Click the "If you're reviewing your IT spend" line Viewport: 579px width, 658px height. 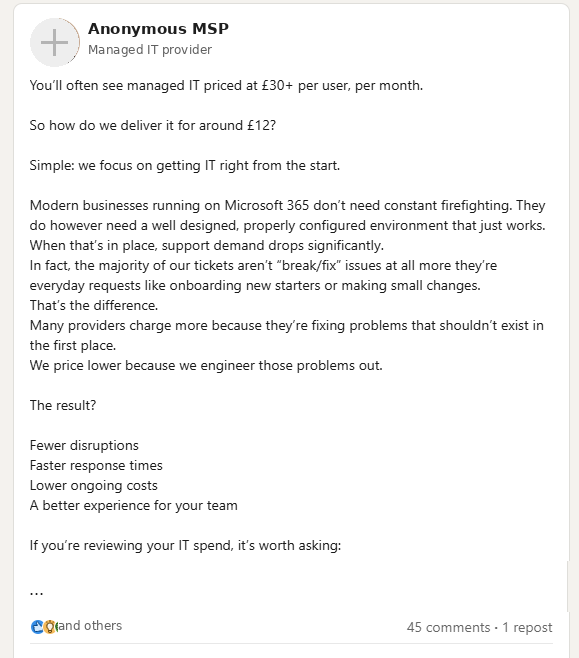point(185,546)
